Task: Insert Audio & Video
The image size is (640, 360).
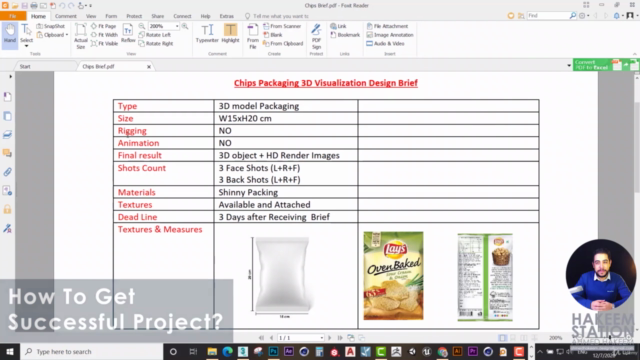Action: (385, 43)
